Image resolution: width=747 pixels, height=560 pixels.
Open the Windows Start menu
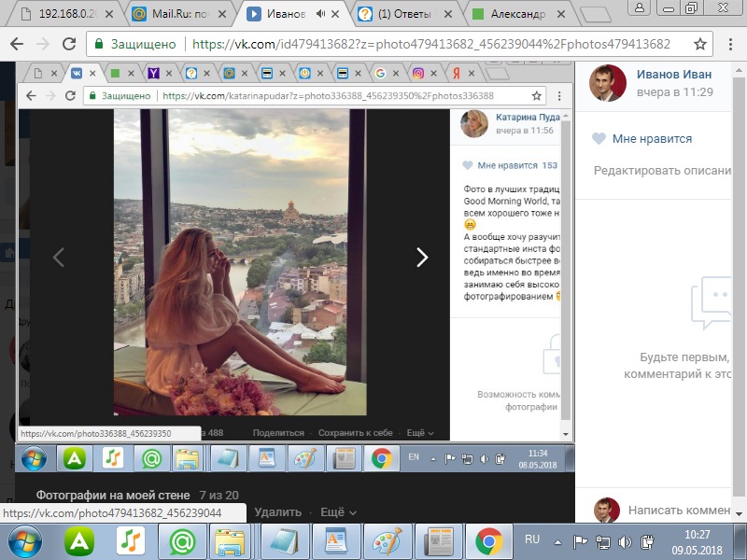tap(25, 541)
